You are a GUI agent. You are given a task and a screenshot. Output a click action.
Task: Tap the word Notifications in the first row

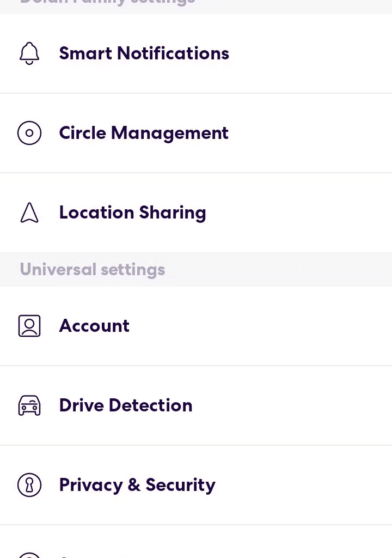click(173, 53)
